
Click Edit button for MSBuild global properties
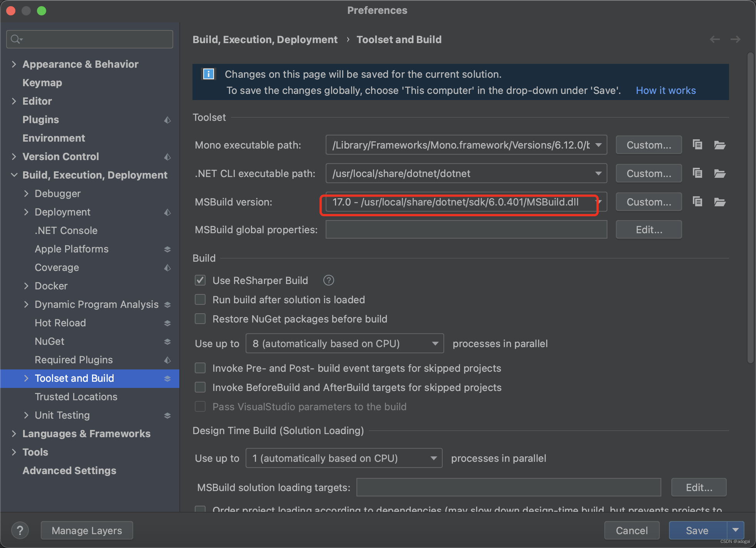click(648, 230)
